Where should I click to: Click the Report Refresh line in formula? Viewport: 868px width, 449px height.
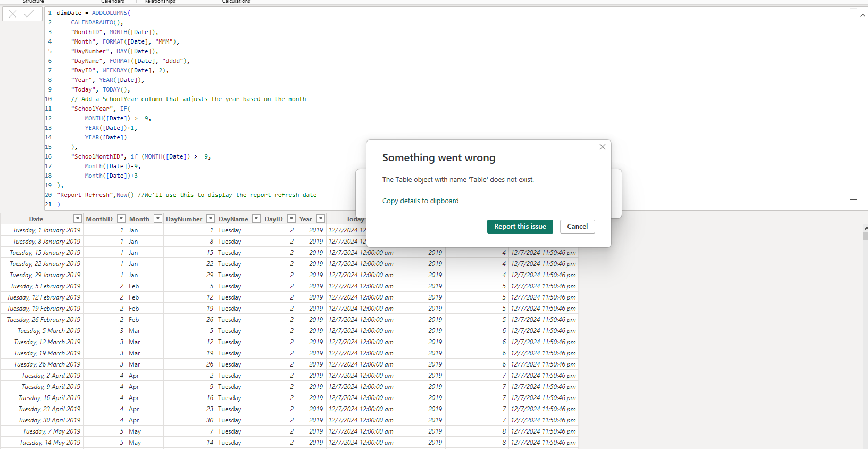(x=187, y=195)
